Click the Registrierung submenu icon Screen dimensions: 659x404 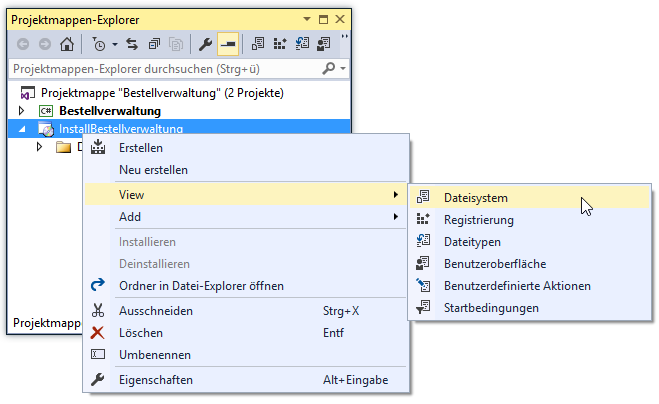point(423,219)
